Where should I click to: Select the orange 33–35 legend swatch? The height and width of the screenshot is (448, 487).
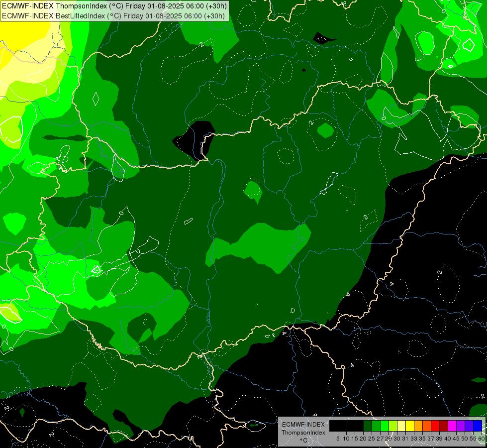(x=418, y=426)
